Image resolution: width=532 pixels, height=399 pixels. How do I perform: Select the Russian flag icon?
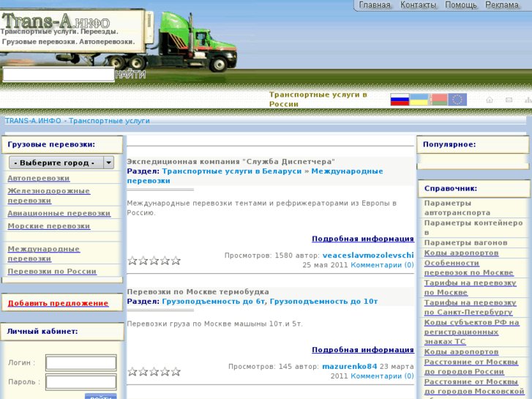coord(400,100)
